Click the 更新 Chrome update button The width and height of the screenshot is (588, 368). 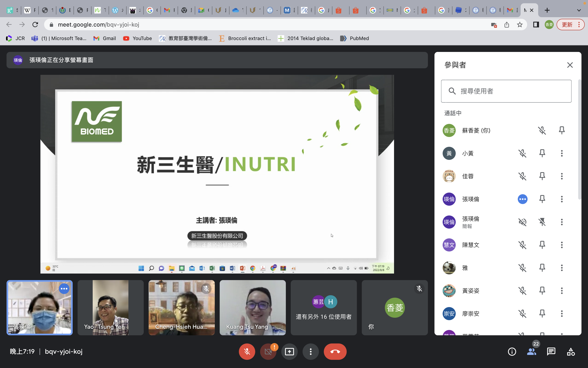pos(570,25)
